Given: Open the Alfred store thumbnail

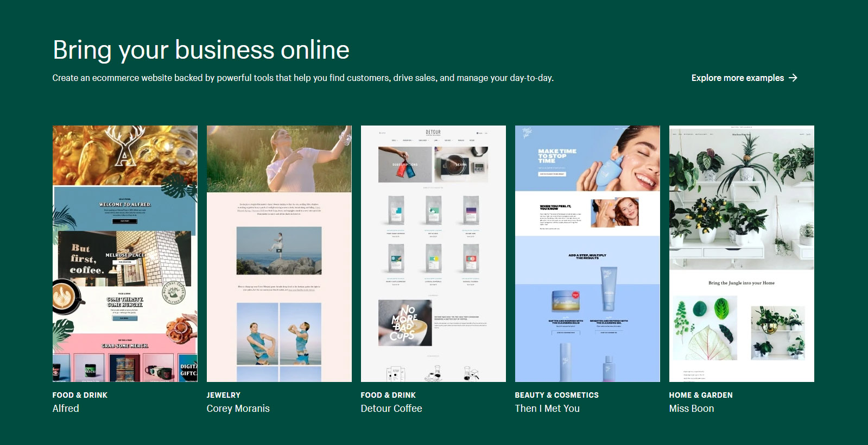Looking at the screenshot, I should 125,254.
